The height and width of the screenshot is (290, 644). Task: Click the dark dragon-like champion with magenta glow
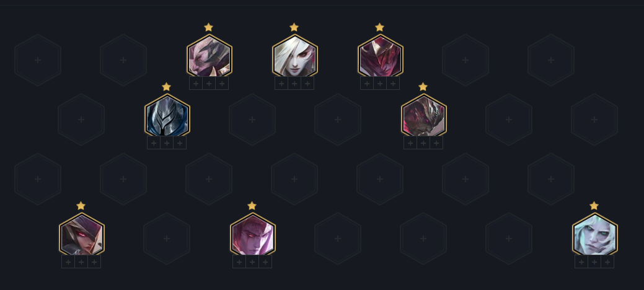pyautogui.click(x=423, y=115)
